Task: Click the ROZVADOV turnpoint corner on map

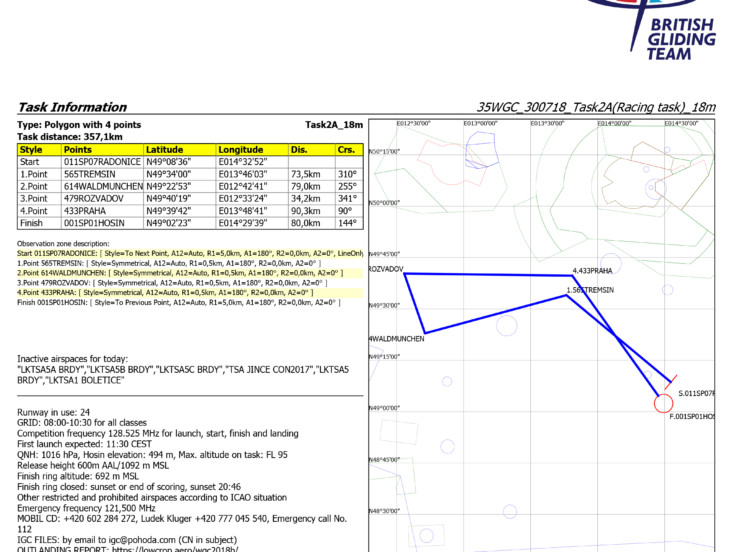Action: click(x=404, y=272)
